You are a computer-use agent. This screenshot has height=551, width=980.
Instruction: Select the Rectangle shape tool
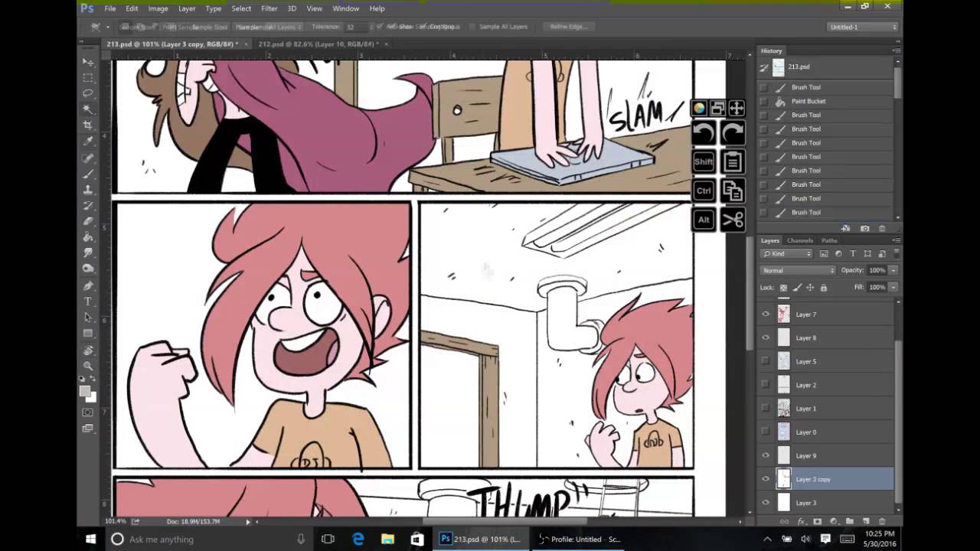point(88,334)
